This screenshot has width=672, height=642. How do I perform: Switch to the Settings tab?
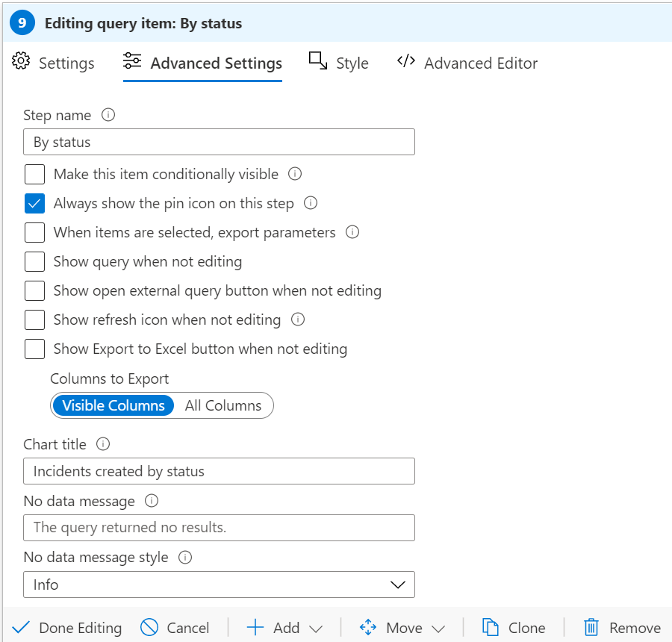pyautogui.click(x=53, y=63)
